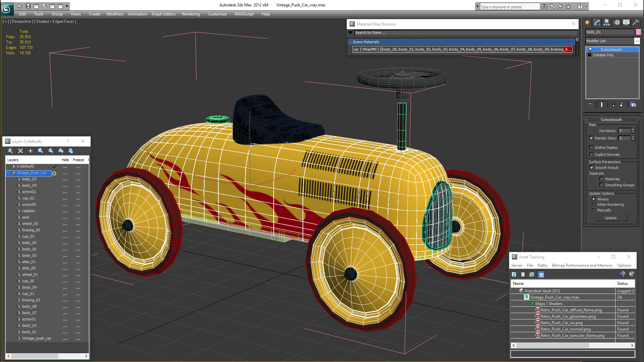Select the When Rendering update option
Viewport: 644px width, 362px height.
point(593,204)
